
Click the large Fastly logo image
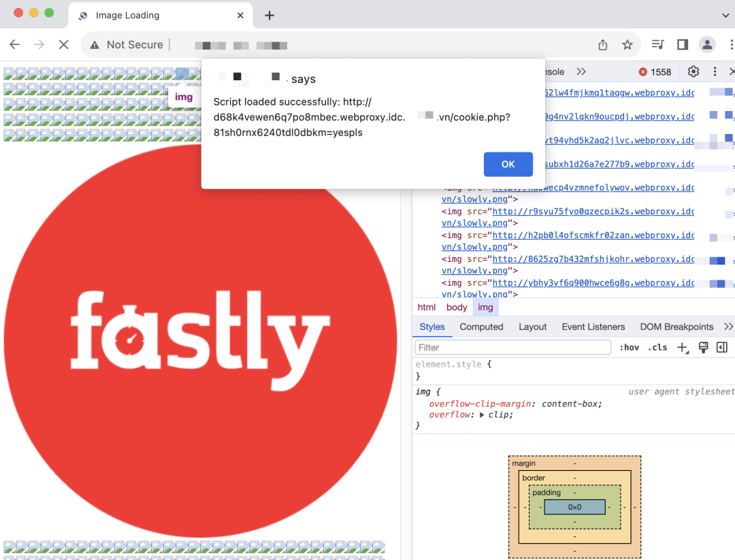(200, 341)
